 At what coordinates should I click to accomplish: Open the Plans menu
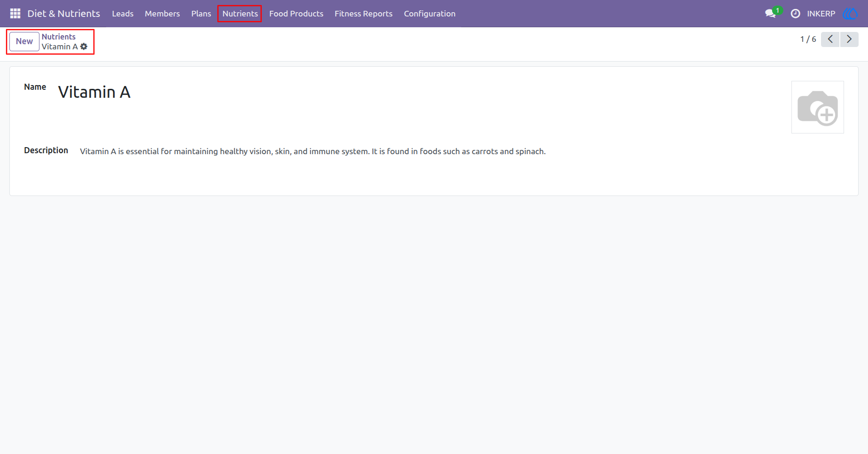point(201,14)
